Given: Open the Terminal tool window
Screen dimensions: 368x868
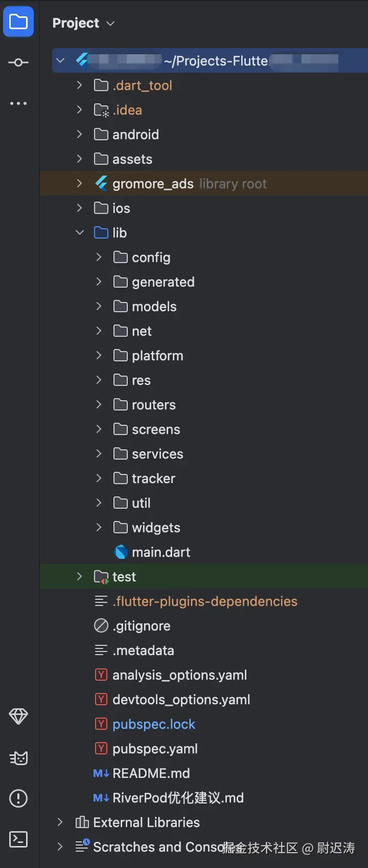Looking at the screenshot, I should [18, 839].
